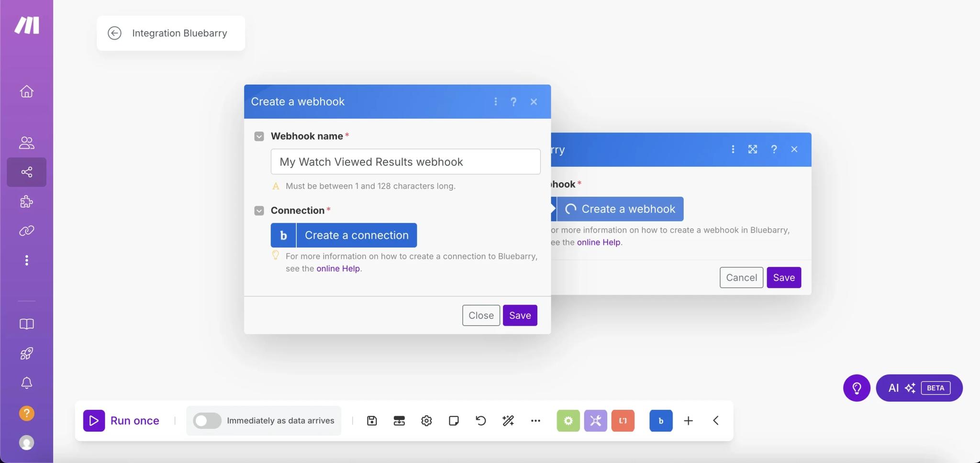Save the scenario using the save icon
Image resolution: width=980 pixels, height=463 pixels.
tap(372, 420)
